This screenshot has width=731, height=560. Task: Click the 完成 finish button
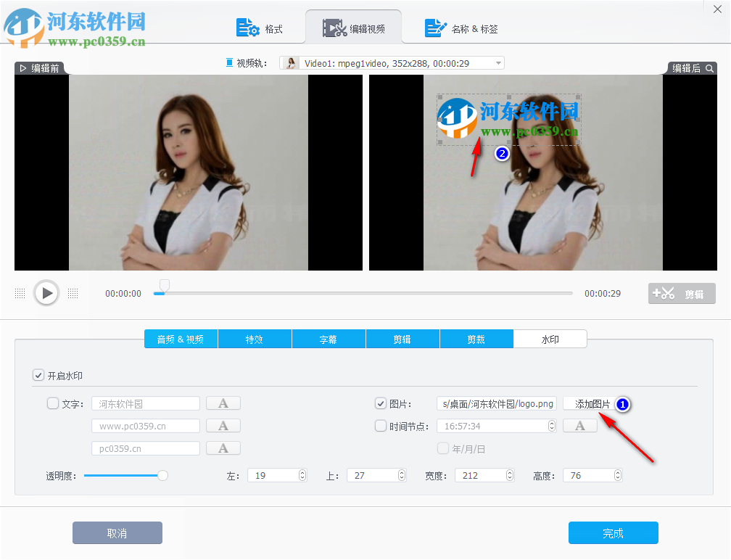(x=613, y=532)
